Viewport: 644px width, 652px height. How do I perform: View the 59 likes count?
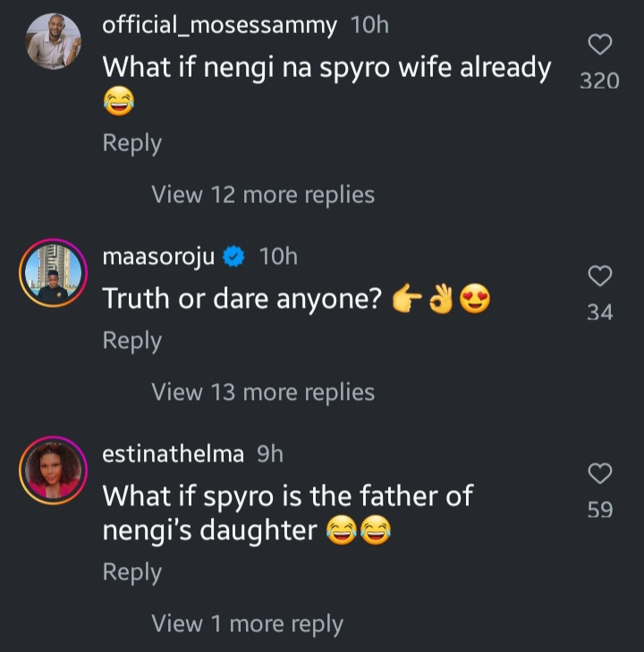pos(599,510)
